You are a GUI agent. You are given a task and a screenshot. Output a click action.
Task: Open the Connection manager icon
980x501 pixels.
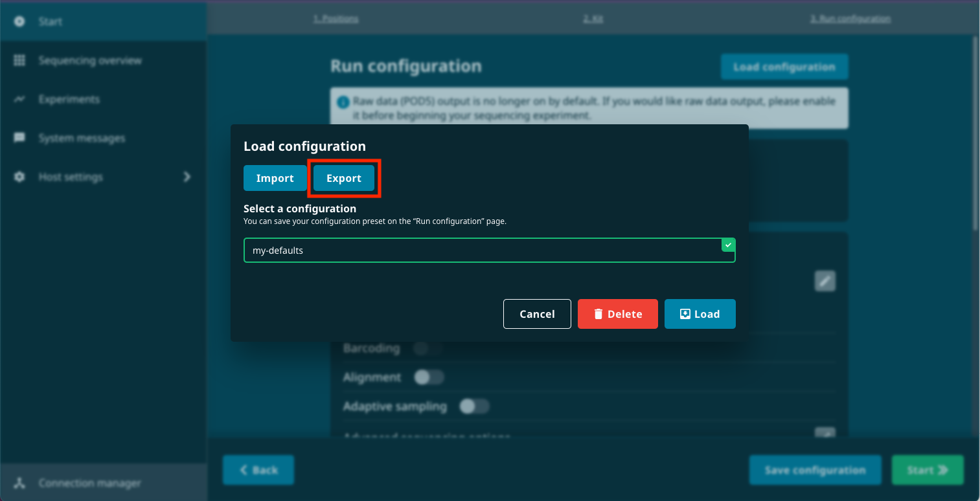click(x=19, y=483)
